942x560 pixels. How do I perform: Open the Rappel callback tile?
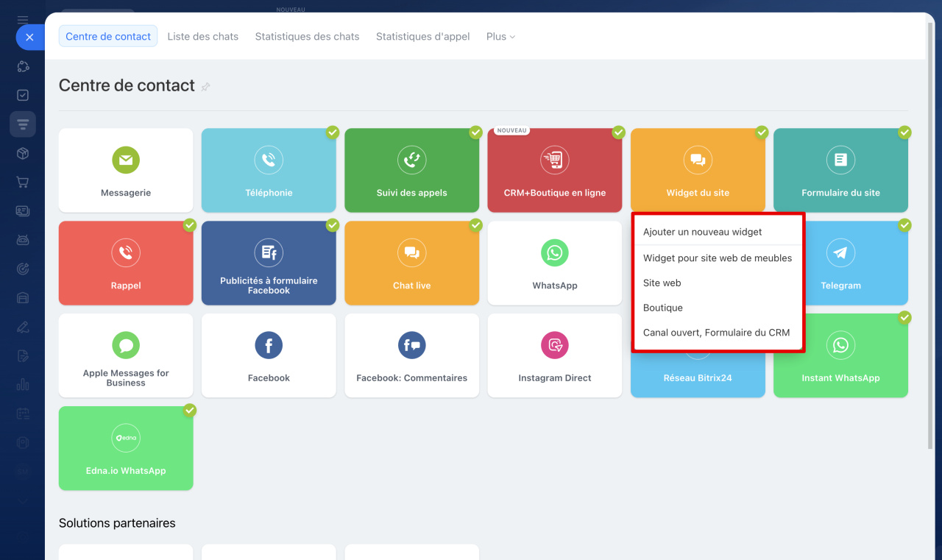126,263
